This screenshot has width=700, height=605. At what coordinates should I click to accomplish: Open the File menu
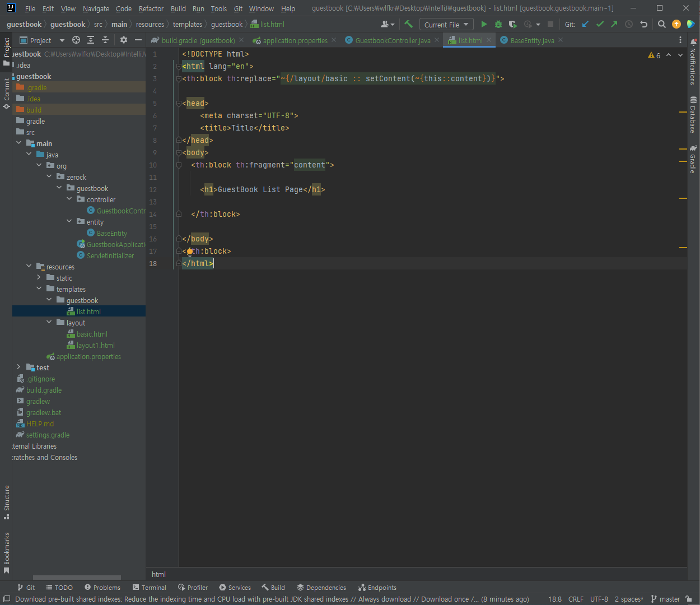(30, 8)
